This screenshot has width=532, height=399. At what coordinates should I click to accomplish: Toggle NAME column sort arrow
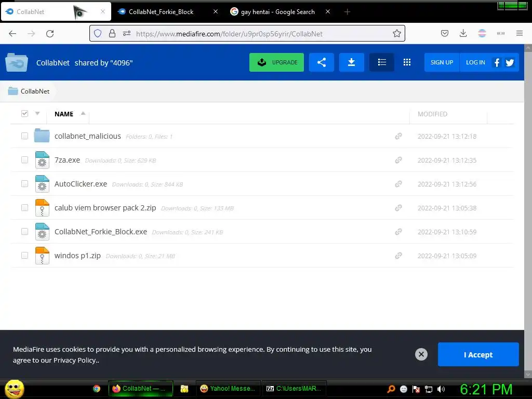83,113
